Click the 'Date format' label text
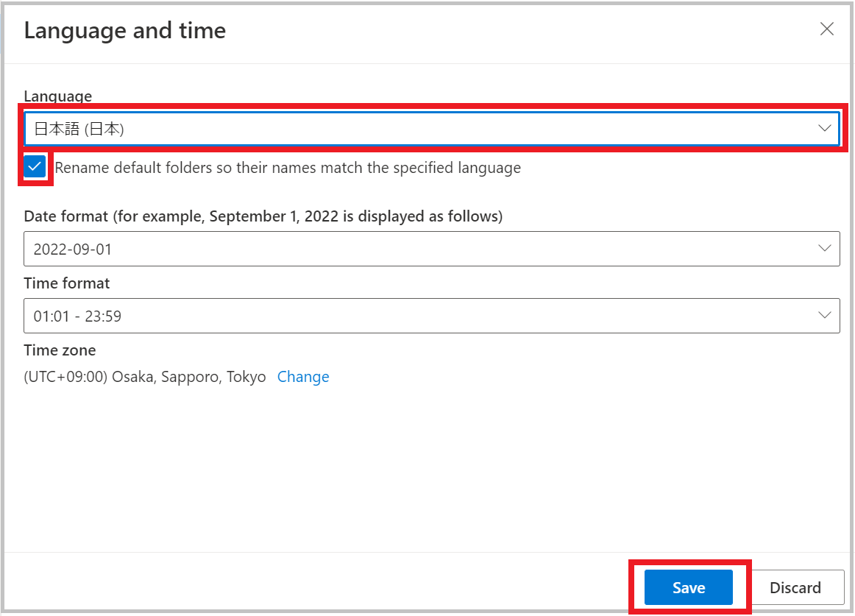The width and height of the screenshot is (855, 616). 263,216
